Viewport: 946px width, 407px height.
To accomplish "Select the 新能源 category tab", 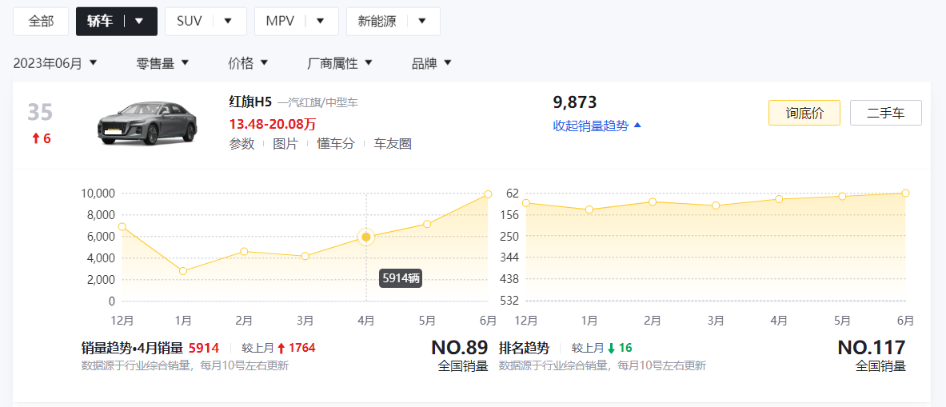I will tap(376, 21).
